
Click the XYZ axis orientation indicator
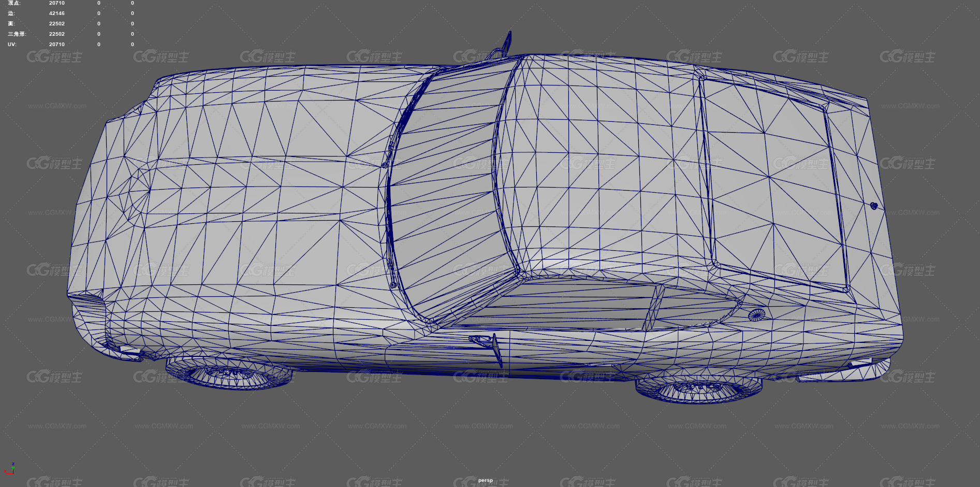click(9, 468)
